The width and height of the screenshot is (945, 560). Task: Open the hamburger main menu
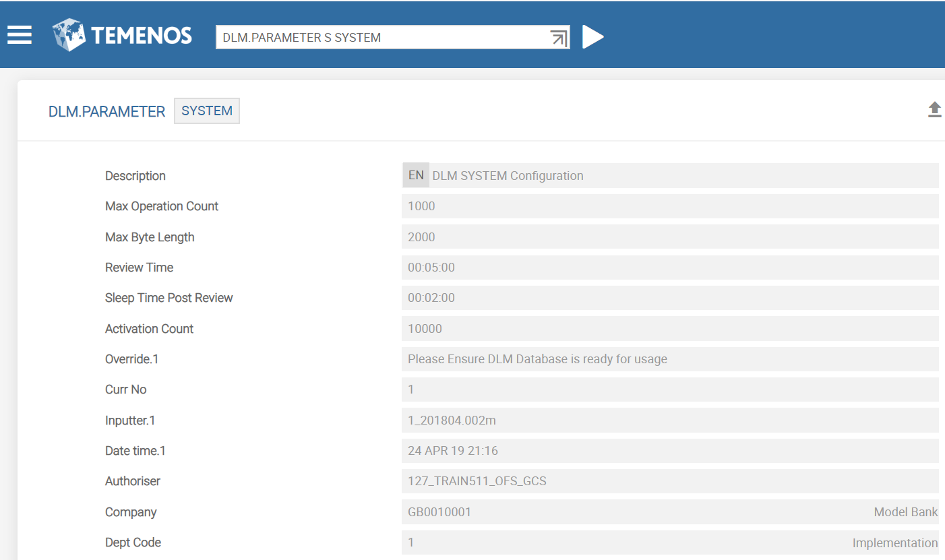click(x=20, y=35)
